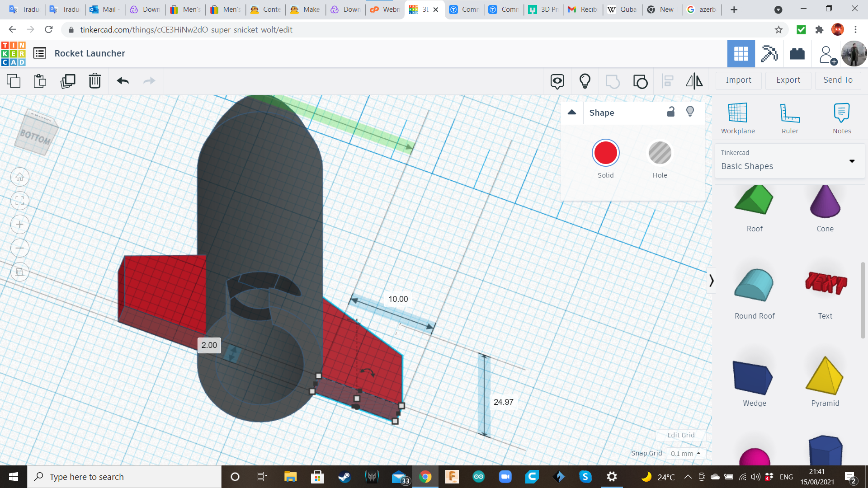This screenshot has width=868, height=488.
Task: Open the Send To menu
Action: [838, 80]
